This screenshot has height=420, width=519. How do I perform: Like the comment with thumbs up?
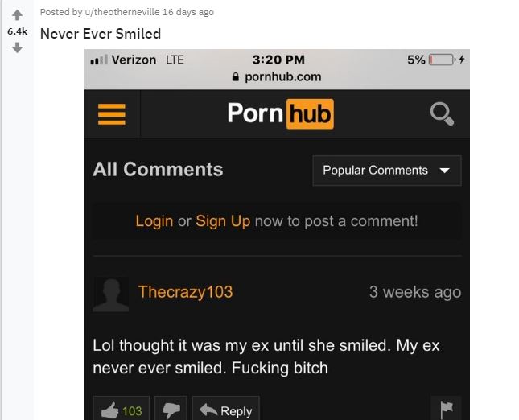(x=122, y=410)
